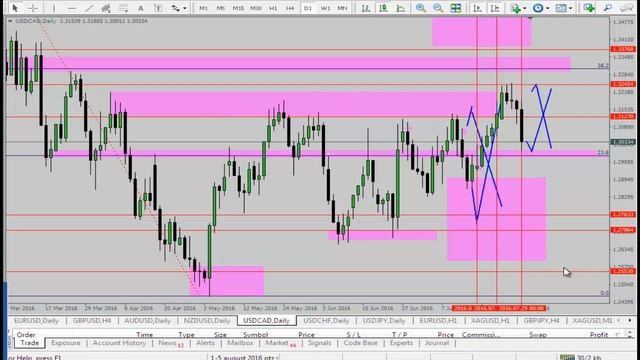Toggle the M1 timeframe

(203, 8)
